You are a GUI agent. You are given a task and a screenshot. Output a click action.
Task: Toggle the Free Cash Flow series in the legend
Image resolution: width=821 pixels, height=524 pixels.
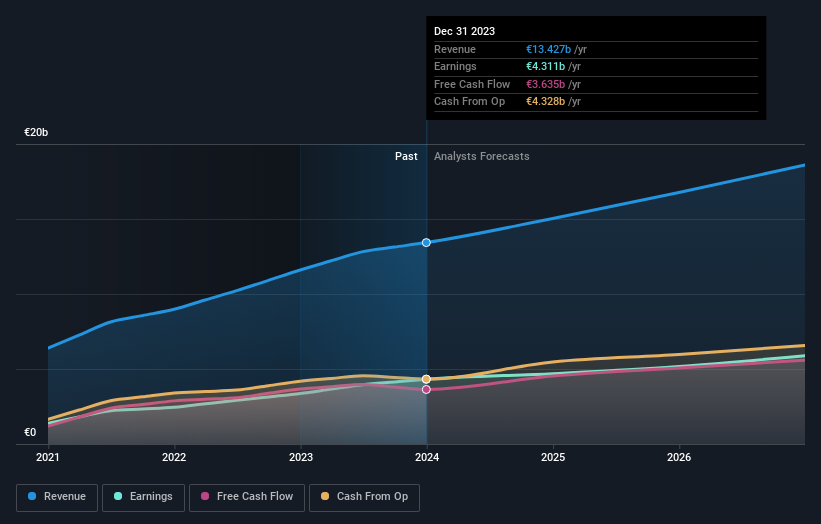point(247,497)
